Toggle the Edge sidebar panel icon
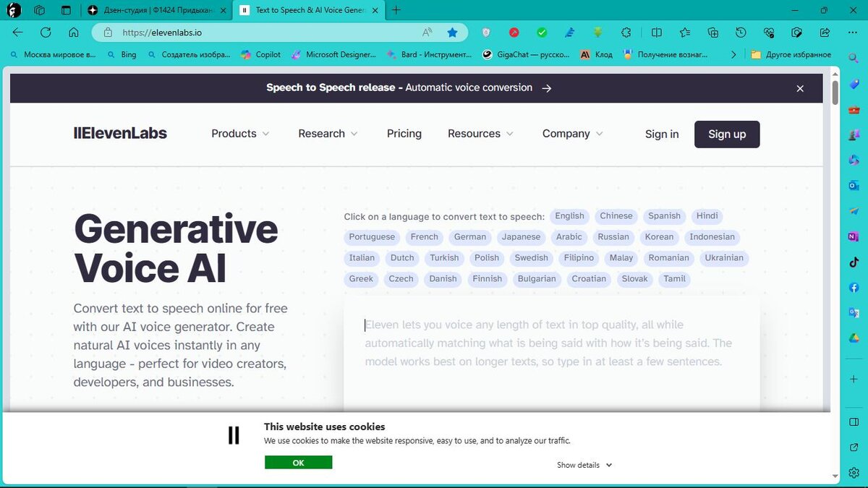This screenshot has width=868, height=488. [854, 422]
